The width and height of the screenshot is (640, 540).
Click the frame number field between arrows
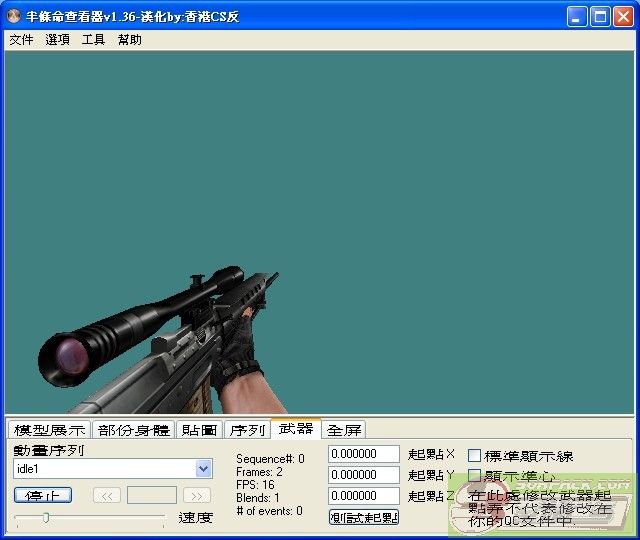point(152,495)
